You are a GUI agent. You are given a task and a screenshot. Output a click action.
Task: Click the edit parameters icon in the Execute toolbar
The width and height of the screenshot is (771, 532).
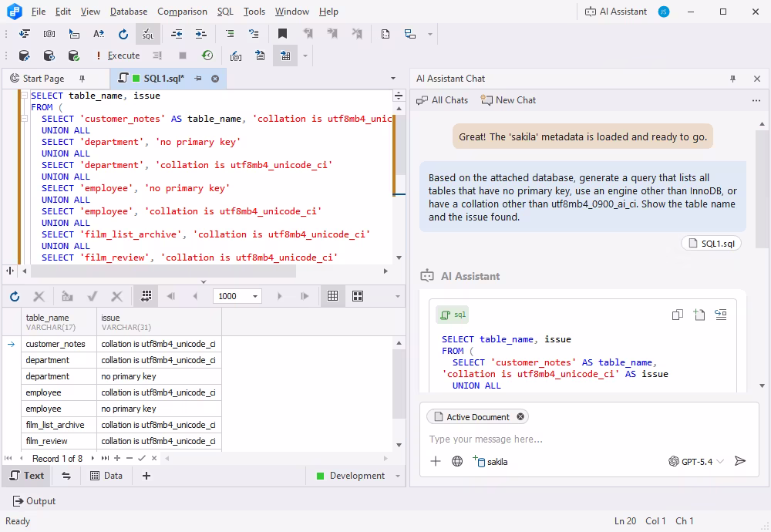click(236, 56)
